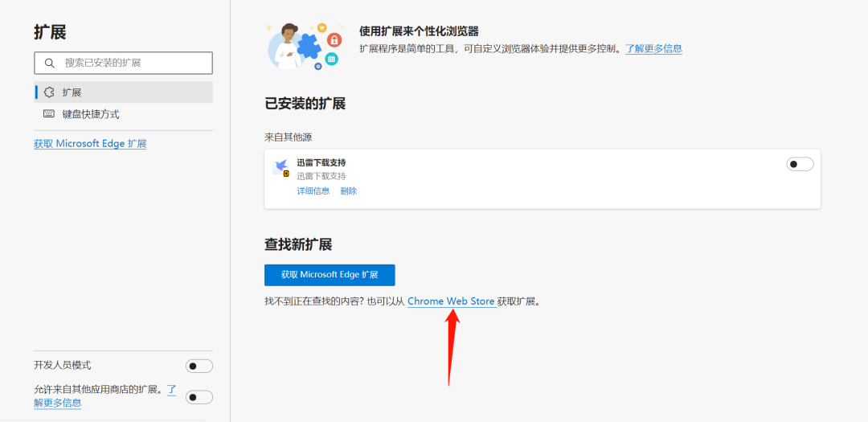Open the 了解更多信息 link in the header
Viewport: 868px width, 422px height.
[x=653, y=48]
